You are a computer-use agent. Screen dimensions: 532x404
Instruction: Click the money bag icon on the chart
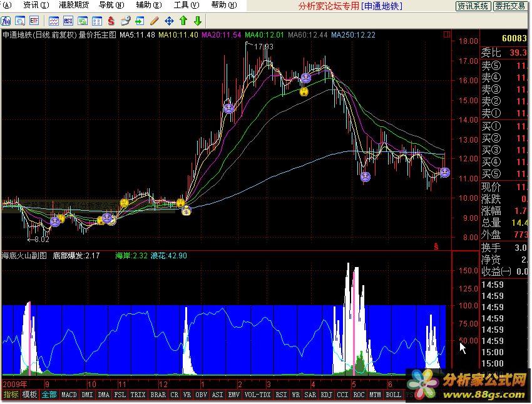click(x=187, y=211)
